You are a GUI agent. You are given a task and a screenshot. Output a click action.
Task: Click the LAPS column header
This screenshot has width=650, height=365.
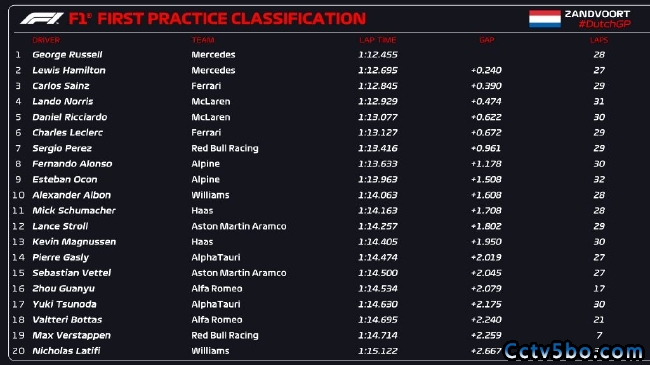pos(599,40)
